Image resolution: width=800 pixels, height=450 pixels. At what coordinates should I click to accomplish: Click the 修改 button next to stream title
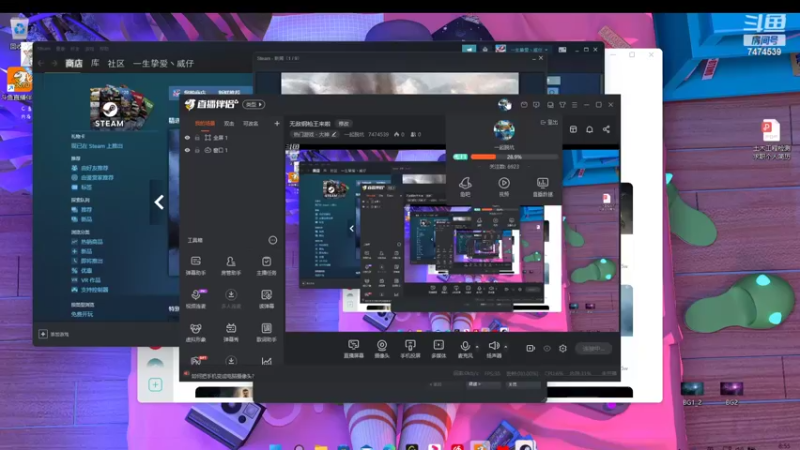344,124
